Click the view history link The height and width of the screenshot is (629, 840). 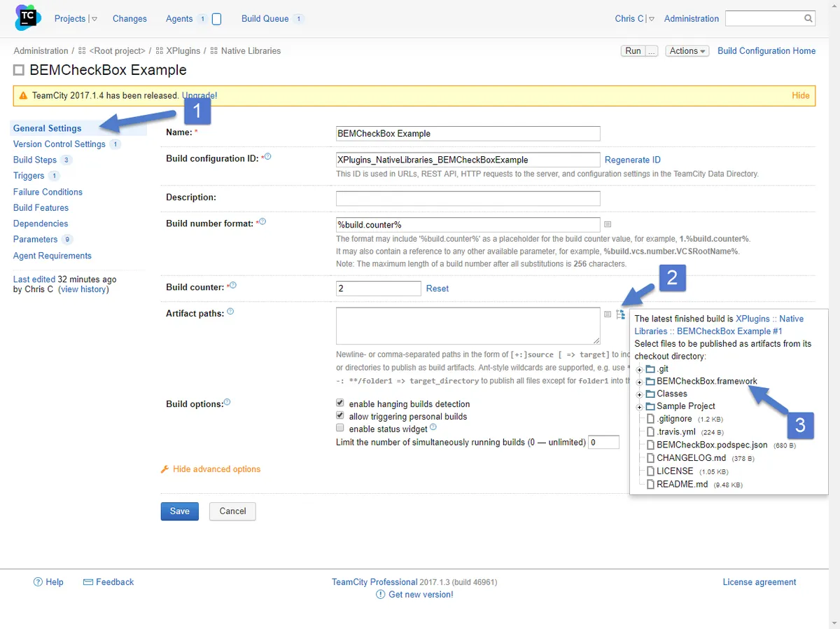[x=83, y=289]
